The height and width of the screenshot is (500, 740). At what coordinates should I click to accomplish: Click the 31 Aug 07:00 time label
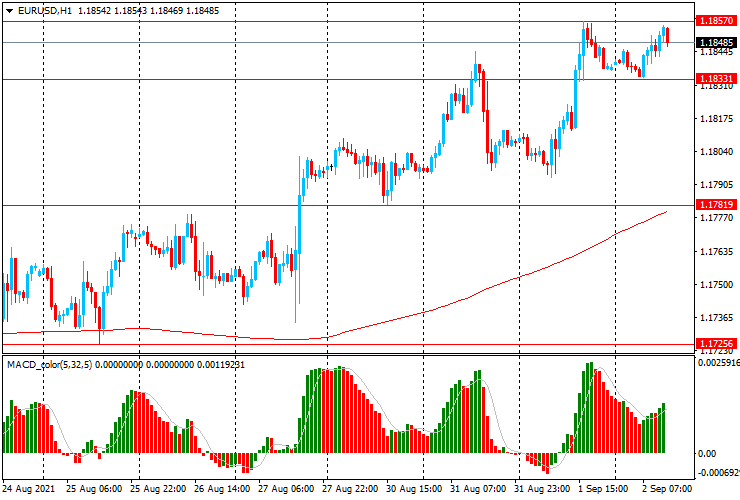pos(478,489)
